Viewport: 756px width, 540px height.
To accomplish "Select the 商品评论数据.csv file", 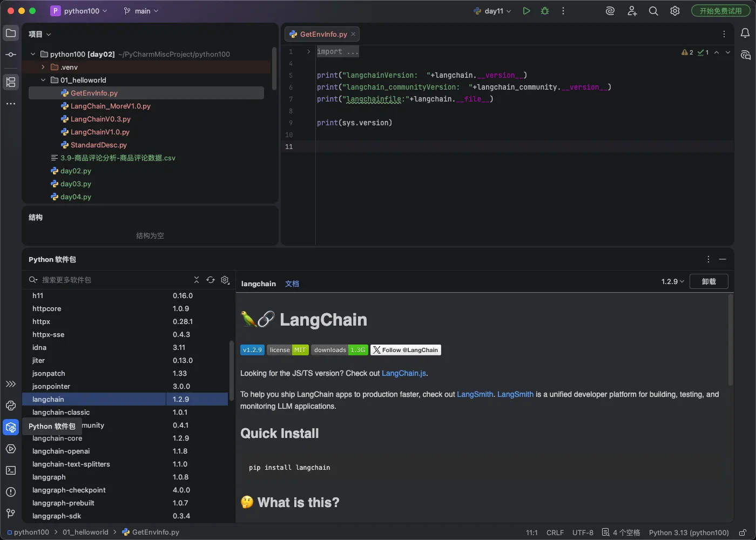I will click(118, 158).
